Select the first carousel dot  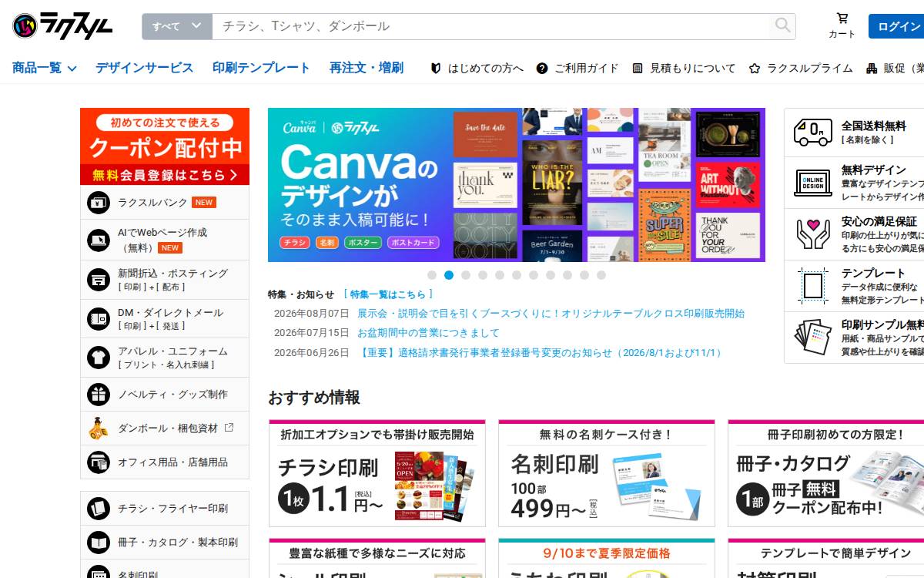click(432, 275)
